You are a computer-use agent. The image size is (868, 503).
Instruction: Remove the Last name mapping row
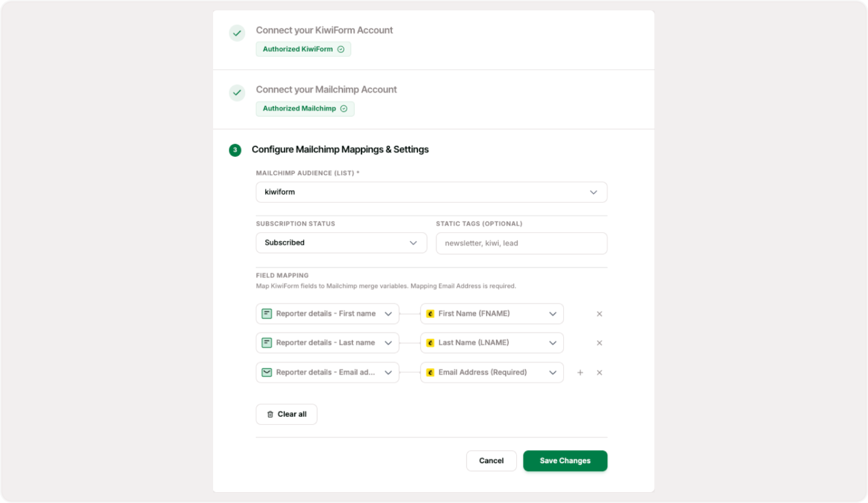(x=599, y=343)
